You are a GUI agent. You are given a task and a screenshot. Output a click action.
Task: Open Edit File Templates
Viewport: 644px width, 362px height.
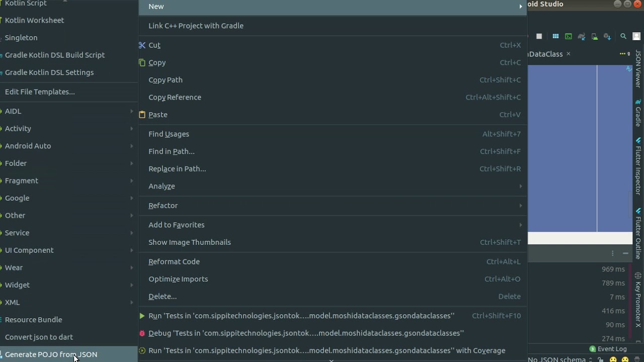(40, 92)
